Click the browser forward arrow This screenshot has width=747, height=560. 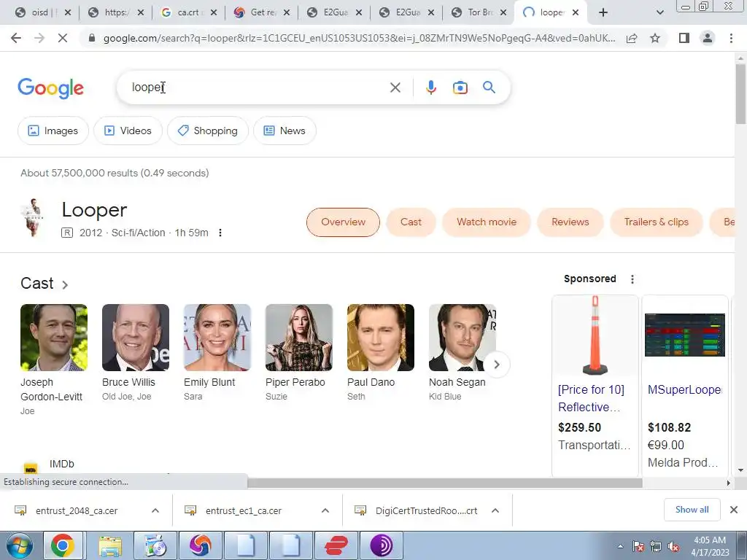click(x=39, y=38)
